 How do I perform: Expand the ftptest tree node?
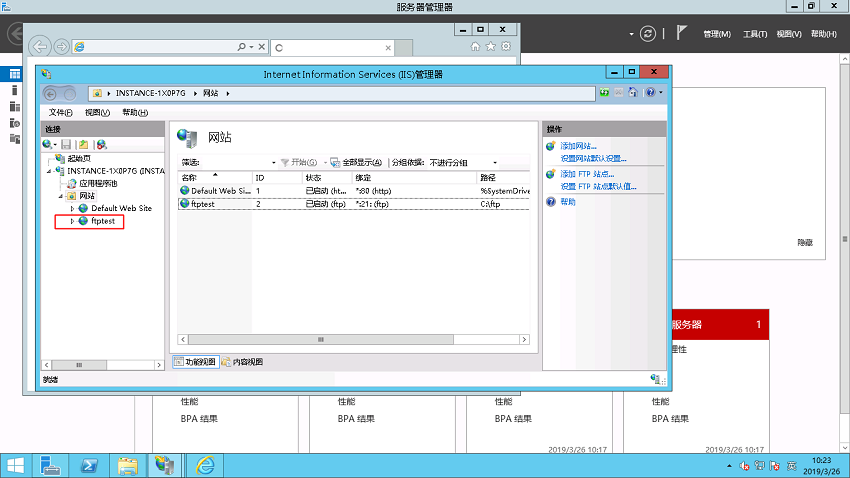pyautogui.click(x=72, y=221)
